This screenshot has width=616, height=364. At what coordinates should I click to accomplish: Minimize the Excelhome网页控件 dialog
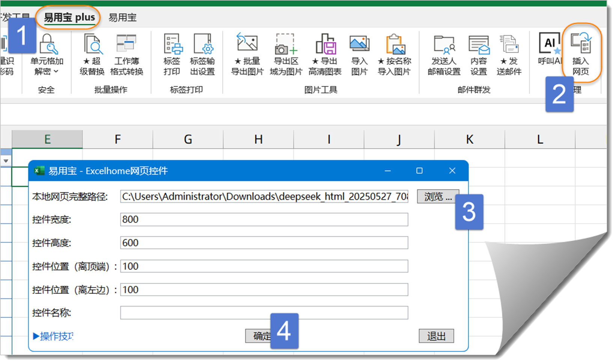(x=388, y=171)
